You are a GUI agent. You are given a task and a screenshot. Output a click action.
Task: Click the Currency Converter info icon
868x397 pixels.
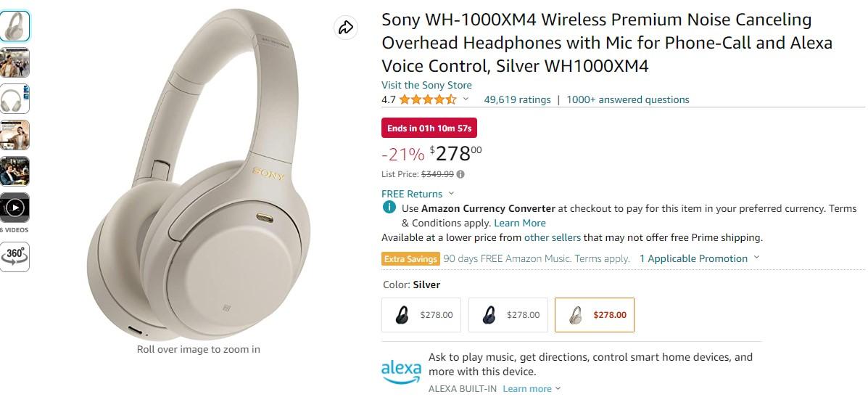(389, 208)
